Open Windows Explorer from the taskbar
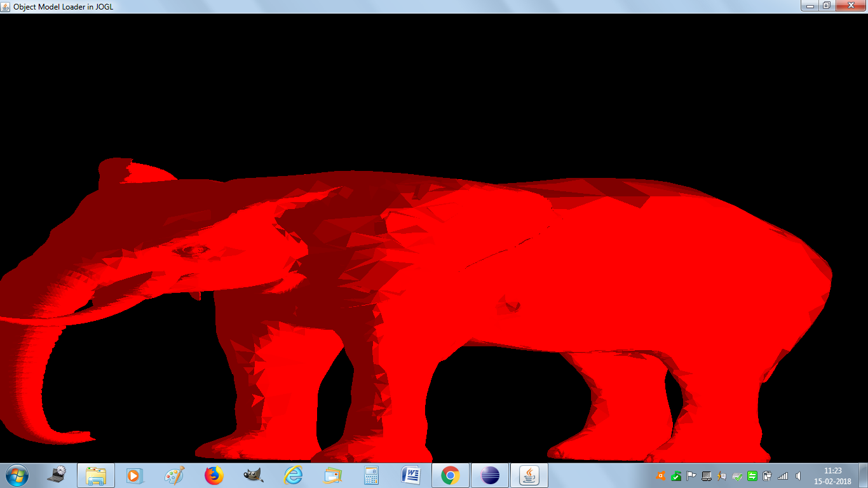868x488 pixels. coord(95,474)
